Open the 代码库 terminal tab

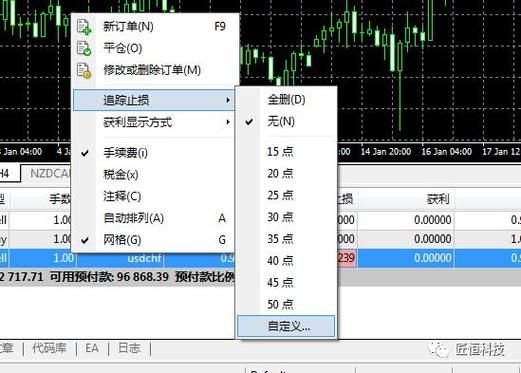point(49,348)
